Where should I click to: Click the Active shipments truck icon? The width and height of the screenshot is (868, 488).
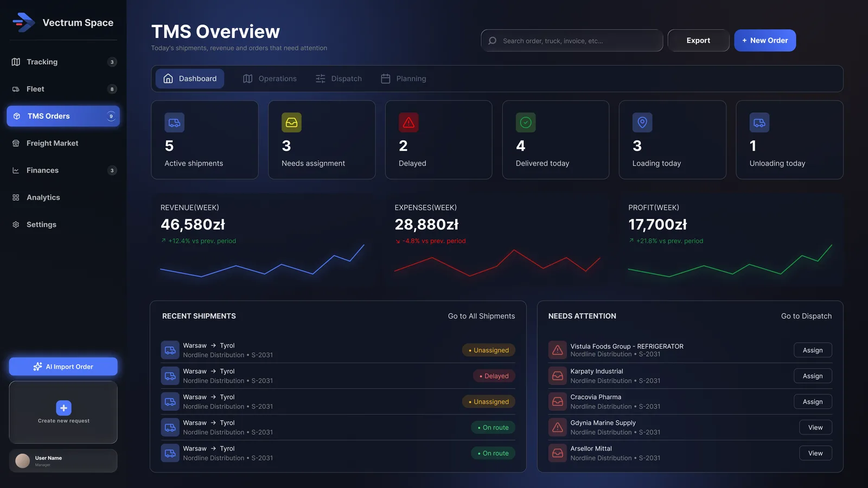tap(175, 123)
